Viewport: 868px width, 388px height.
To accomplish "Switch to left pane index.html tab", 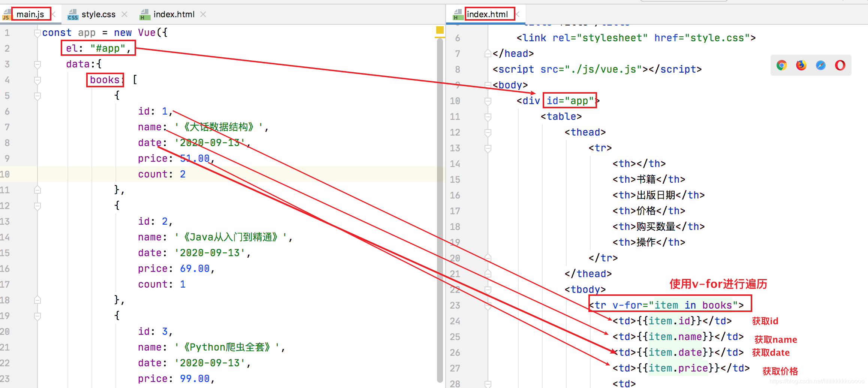I will [x=174, y=14].
